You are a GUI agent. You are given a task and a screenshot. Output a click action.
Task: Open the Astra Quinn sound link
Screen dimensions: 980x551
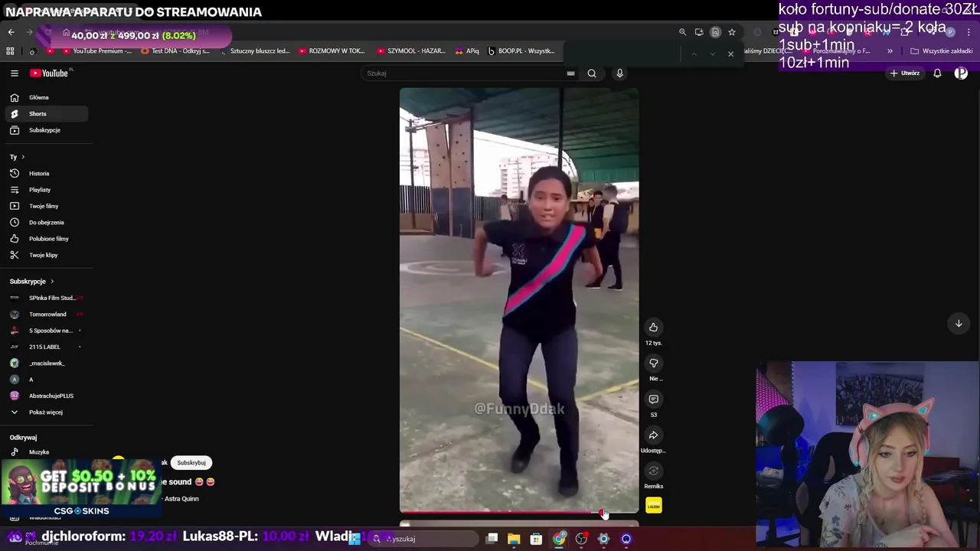click(x=181, y=499)
